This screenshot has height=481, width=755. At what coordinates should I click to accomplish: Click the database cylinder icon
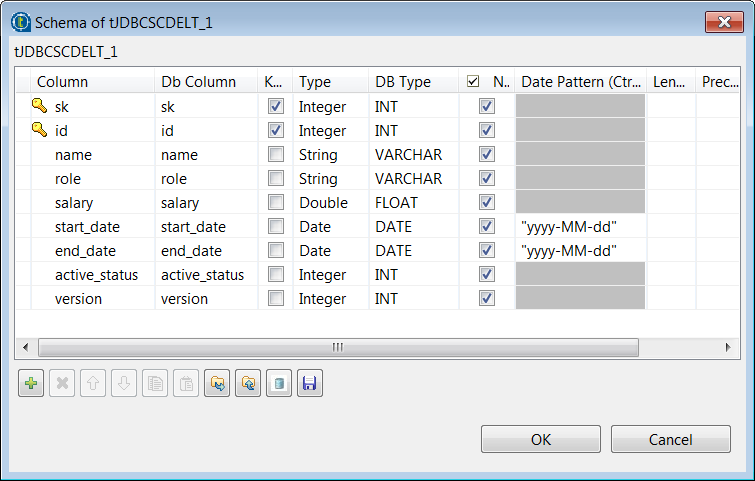click(x=279, y=385)
